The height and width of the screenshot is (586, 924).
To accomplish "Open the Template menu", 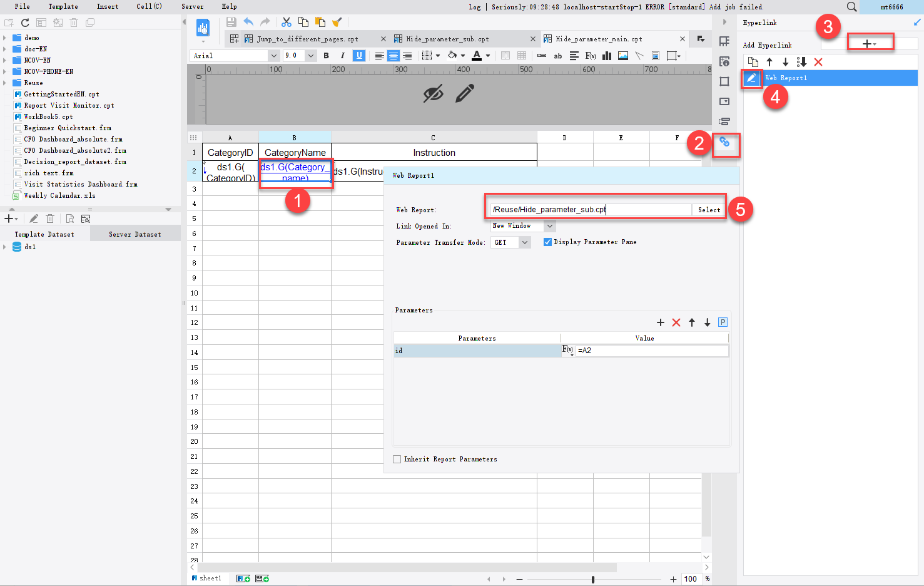I will pyautogui.click(x=63, y=7).
